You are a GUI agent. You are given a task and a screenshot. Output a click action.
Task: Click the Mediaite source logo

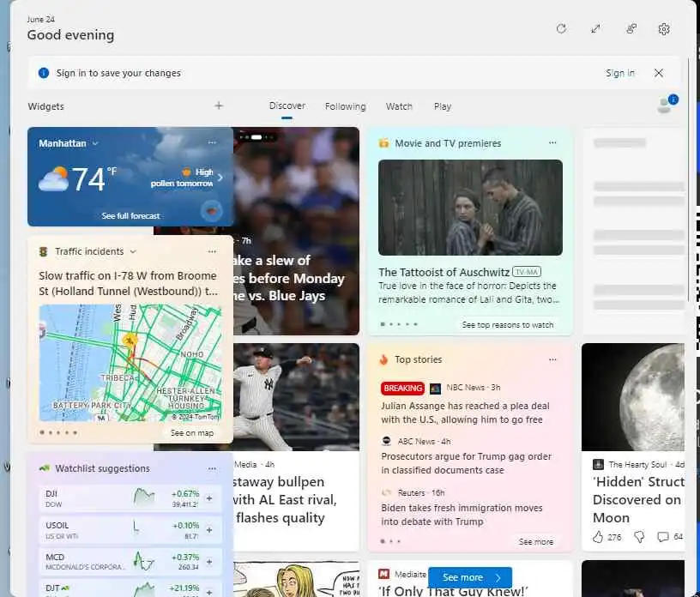coord(384,574)
